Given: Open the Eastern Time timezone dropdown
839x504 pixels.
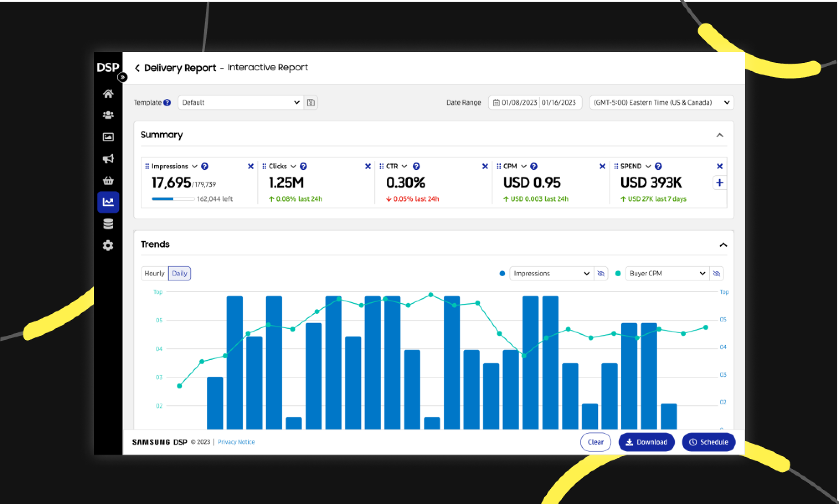Looking at the screenshot, I should coord(661,103).
